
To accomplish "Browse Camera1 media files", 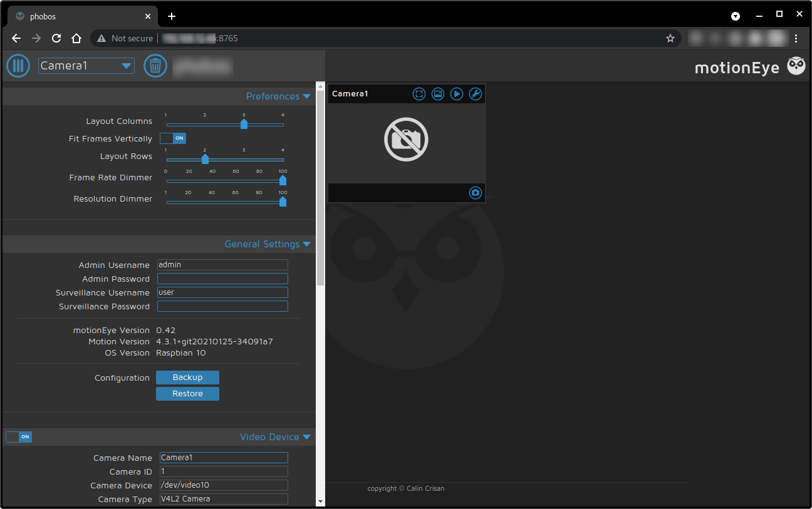I will tap(437, 93).
